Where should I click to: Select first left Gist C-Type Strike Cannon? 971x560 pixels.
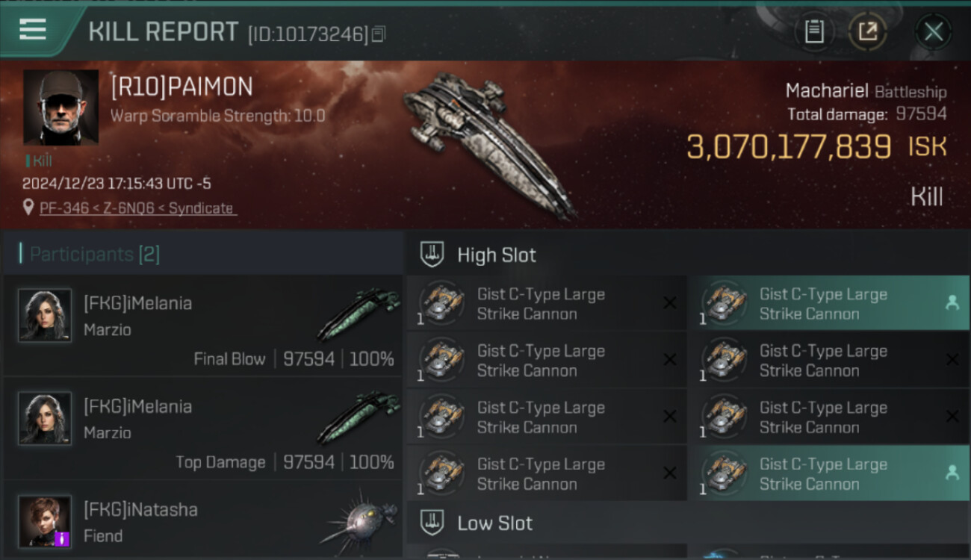(x=545, y=304)
